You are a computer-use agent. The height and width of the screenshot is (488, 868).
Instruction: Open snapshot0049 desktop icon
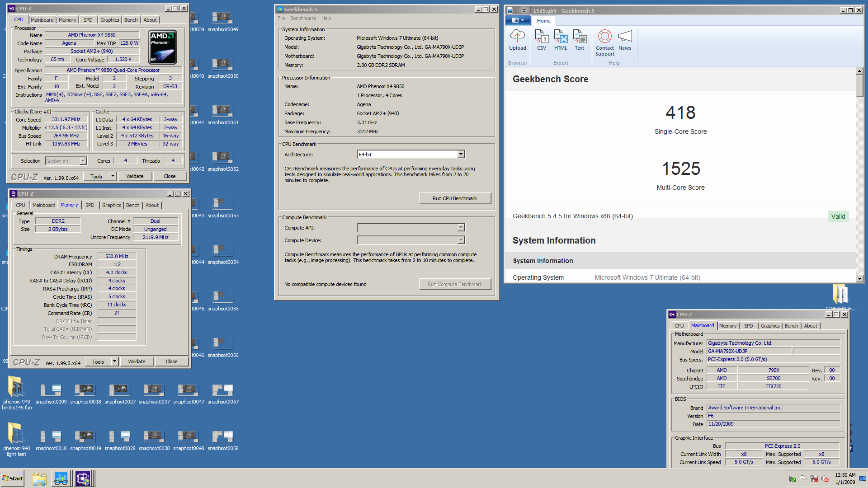tap(223, 22)
